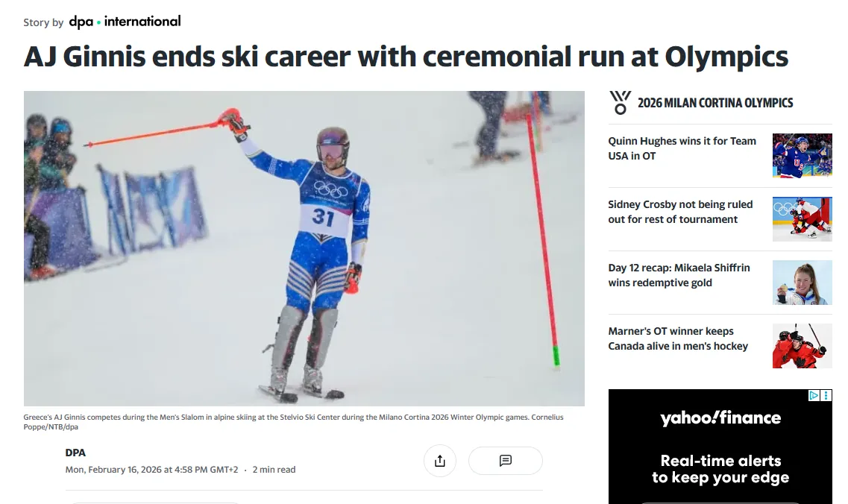
Task: Click the 2026 Milan Cortina Olympics heading
Action: point(715,103)
